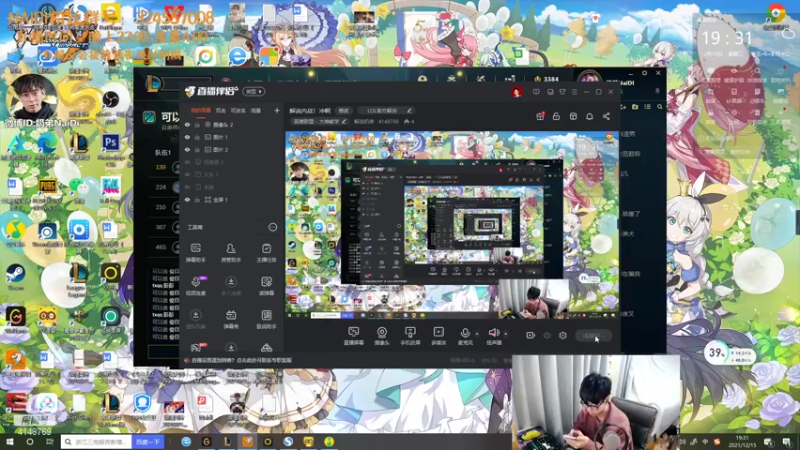
Task: Mute the 麦克风 microphone
Action: point(465,336)
